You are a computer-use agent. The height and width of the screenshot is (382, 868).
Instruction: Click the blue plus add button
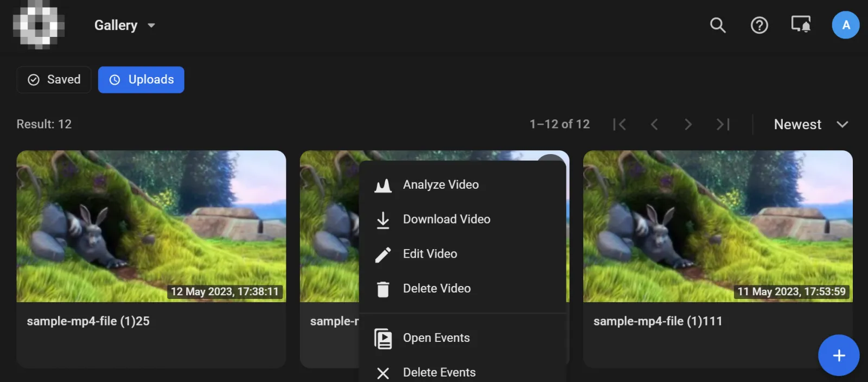point(839,355)
